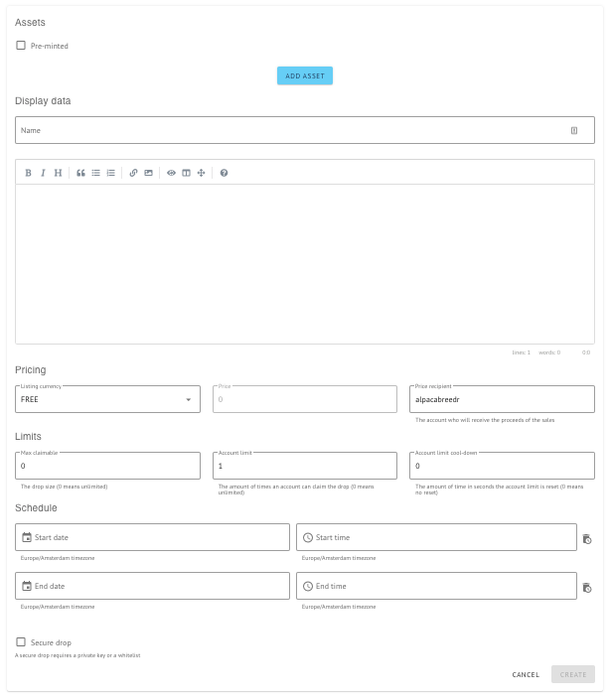The image size is (610, 700).
Task: Open the Start date field
Action: tap(152, 537)
